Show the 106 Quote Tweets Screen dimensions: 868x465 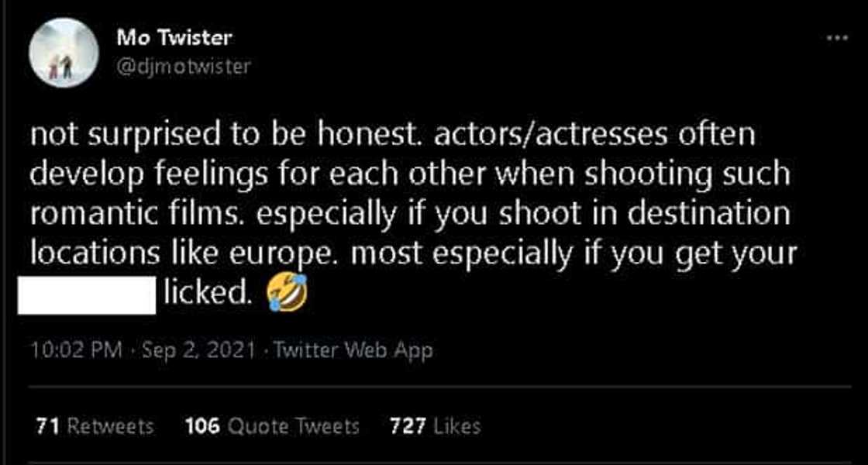[272, 425]
